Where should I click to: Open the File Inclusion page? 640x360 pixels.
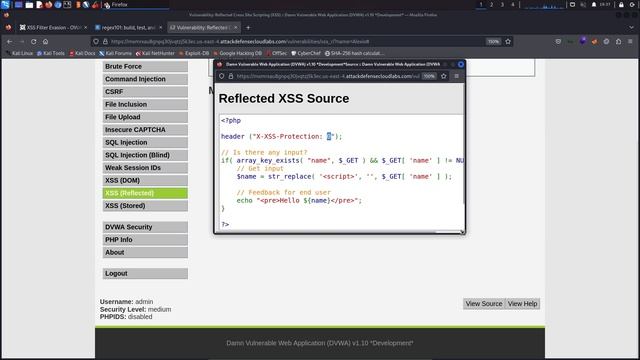coord(145,104)
